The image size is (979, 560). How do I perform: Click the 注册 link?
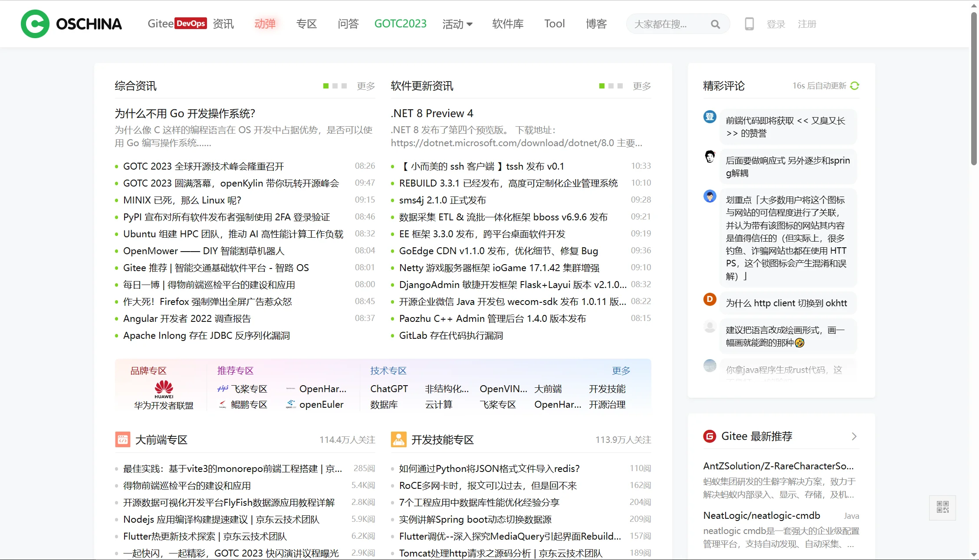[807, 24]
